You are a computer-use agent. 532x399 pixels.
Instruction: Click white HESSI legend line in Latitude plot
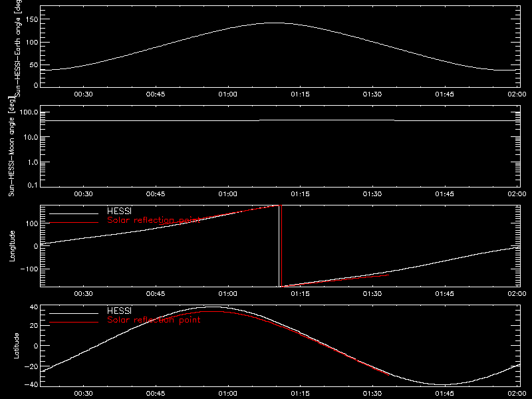tap(74, 313)
